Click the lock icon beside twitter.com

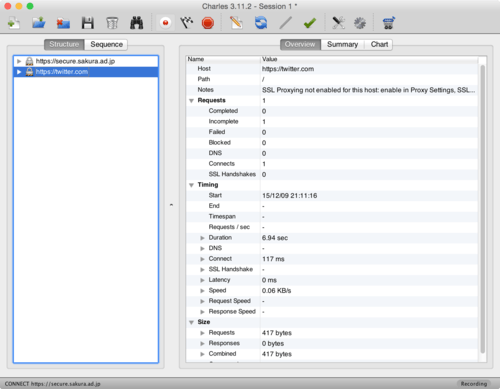point(29,72)
